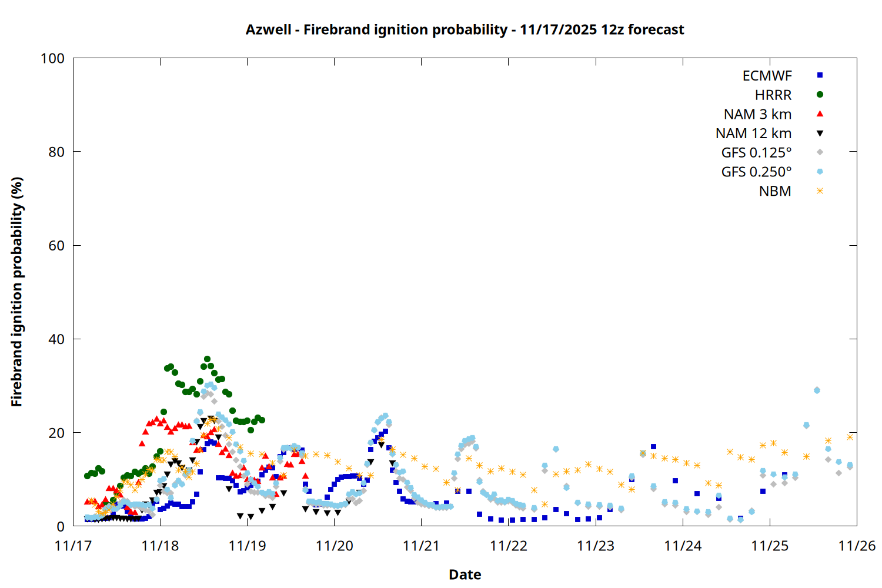Select the HRRR legend label
Screen dimensions: 882x588
click(x=773, y=95)
